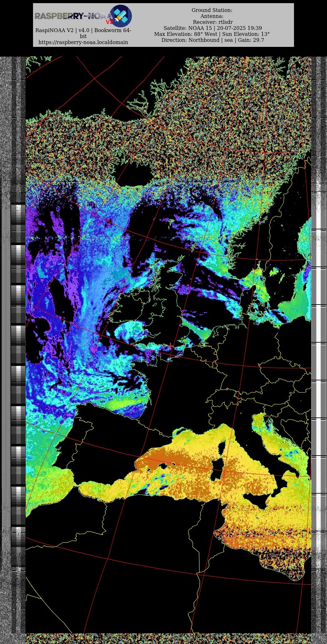
Task: Click the red cross ground station marker on the map
Action: coord(171,345)
